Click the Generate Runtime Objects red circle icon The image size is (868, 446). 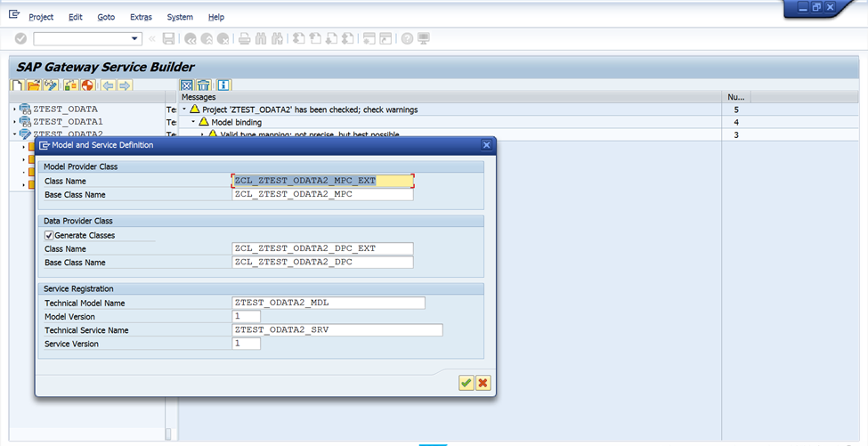tap(87, 85)
